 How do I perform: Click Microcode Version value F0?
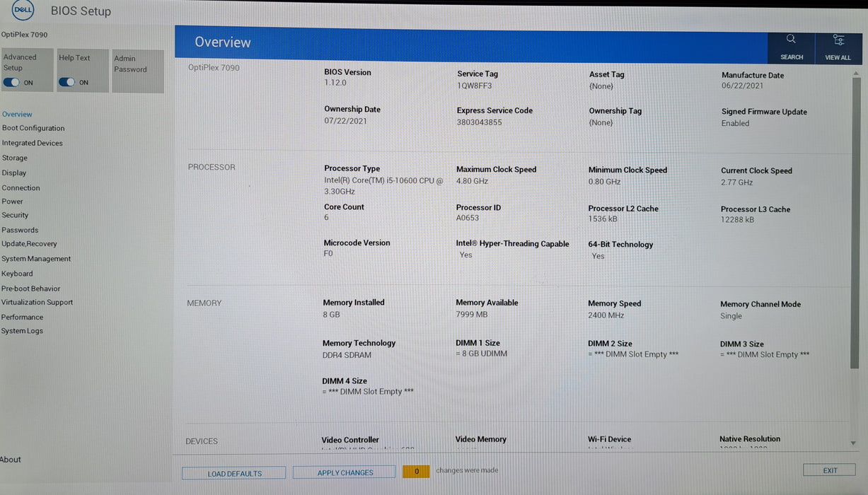point(328,253)
